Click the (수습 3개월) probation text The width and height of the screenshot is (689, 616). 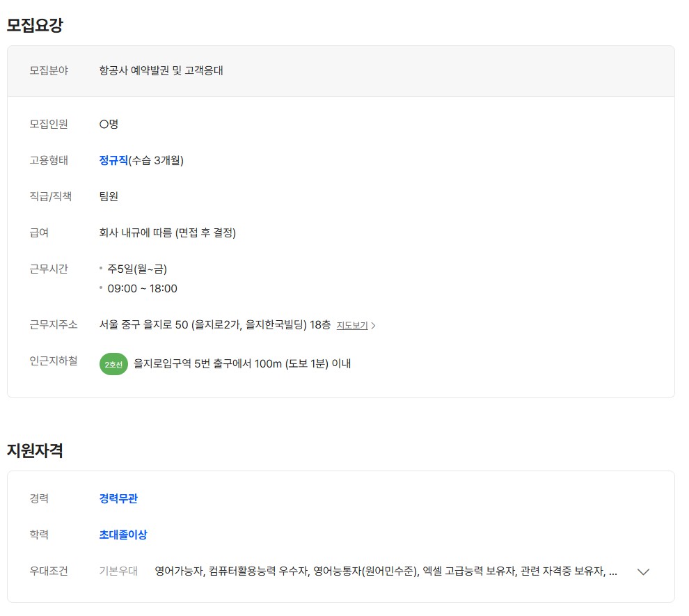(x=156, y=160)
